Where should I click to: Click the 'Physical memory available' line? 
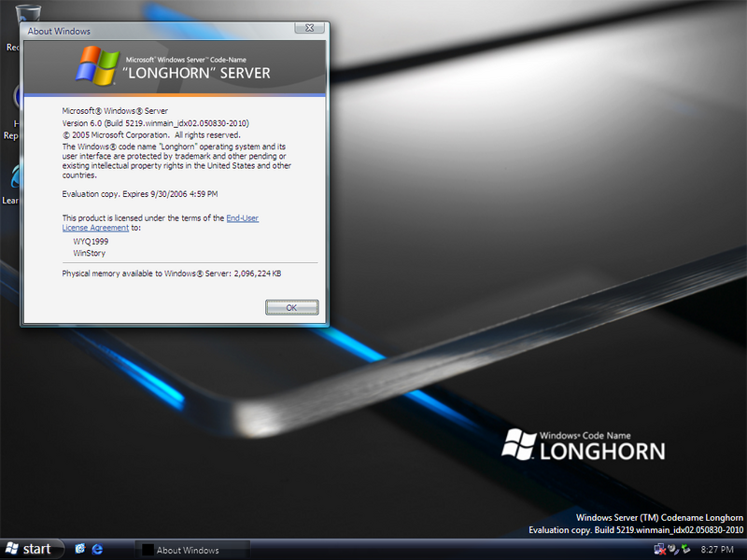[x=172, y=273]
